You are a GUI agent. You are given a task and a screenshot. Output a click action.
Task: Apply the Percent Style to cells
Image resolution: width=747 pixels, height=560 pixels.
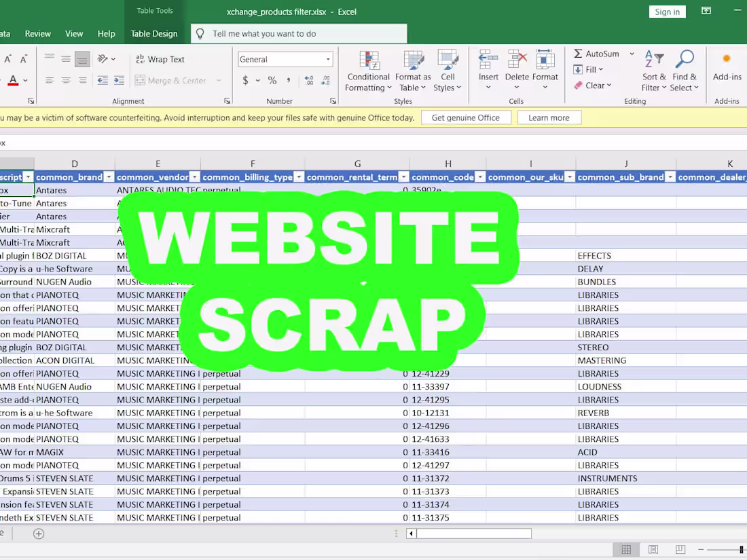point(271,80)
